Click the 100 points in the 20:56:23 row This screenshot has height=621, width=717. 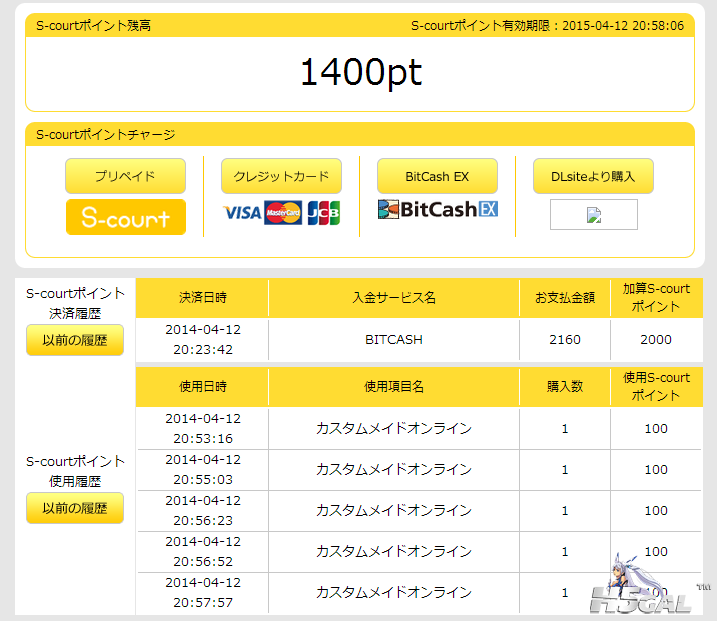(x=656, y=510)
